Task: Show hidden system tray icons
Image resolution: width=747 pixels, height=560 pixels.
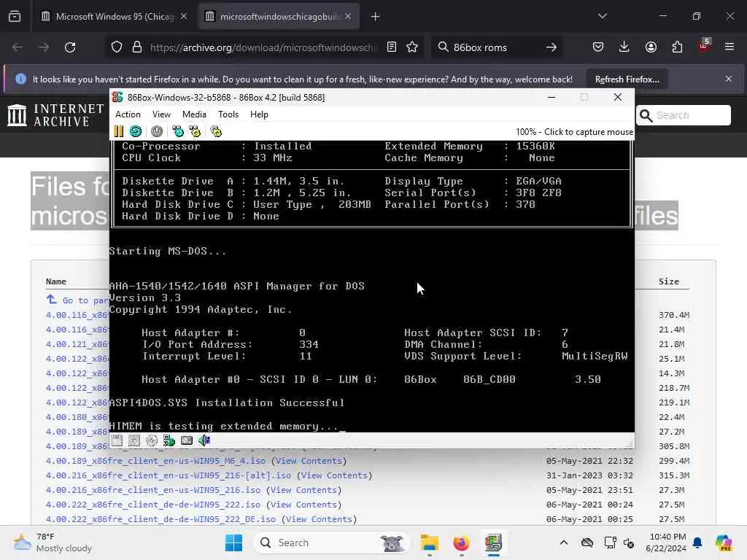Action: coord(564,542)
